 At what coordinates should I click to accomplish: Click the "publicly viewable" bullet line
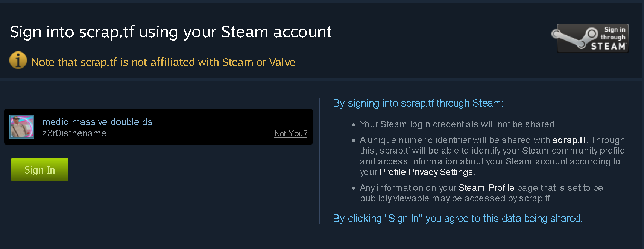pyautogui.click(x=455, y=198)
